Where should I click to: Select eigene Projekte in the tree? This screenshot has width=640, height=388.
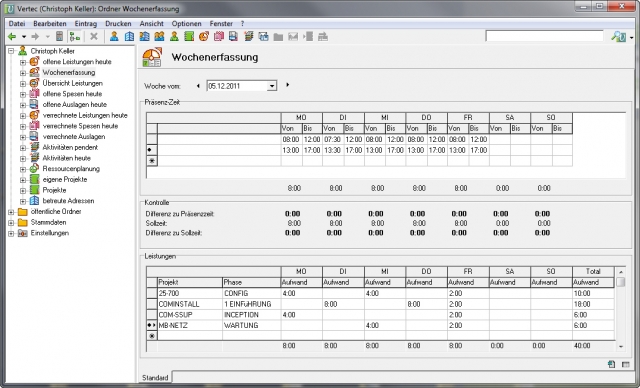pos(65,180)
